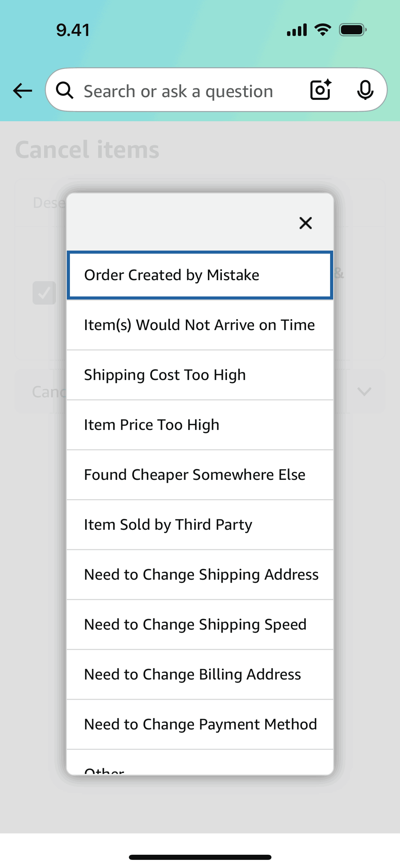
Task: Select "Need to Change Billing Address"
Action: (x=200, y=674)
